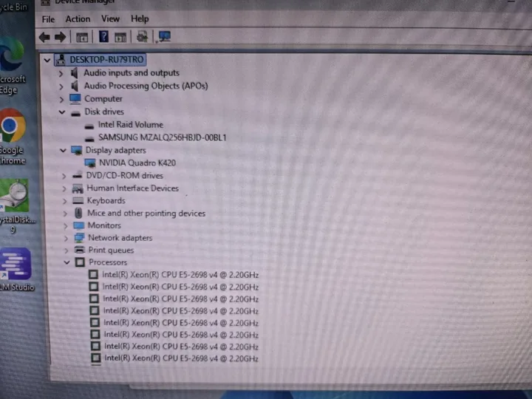Click the Forward arrow toolbar icon
Image resolution: width=532 pixels, height=399 pixels.
tap(61, 37)
